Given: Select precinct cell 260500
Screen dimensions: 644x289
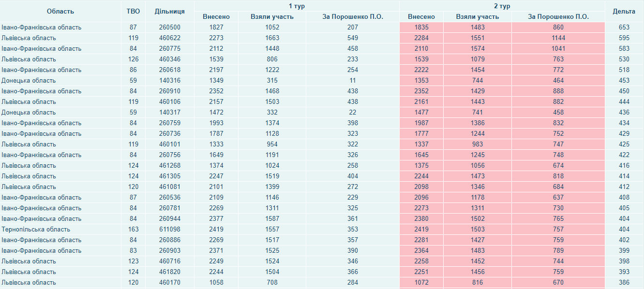Looking at the screenshot, I should point(169,28).
